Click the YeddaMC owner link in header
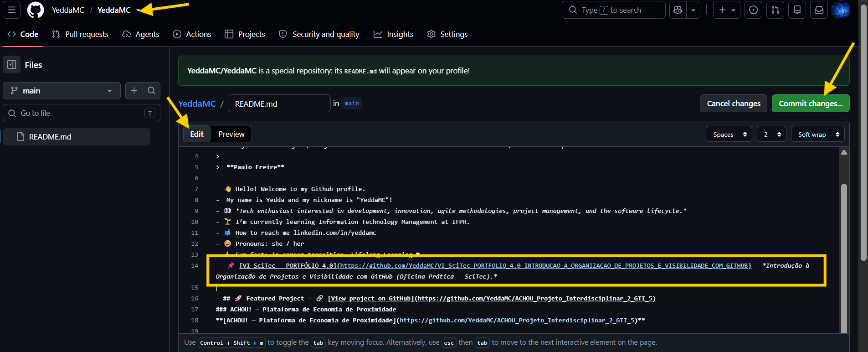 68,10
